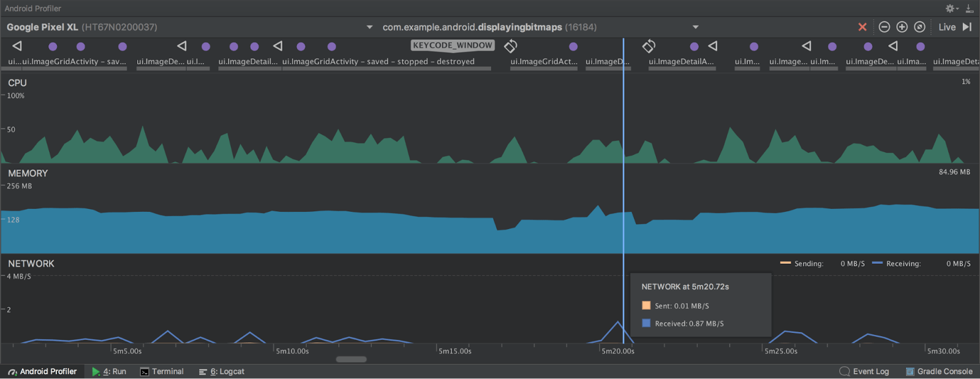This screenshot has height=379, width=980.
Task: Click the purple touch event above ui.Ima...
Action: click(921, 47)
